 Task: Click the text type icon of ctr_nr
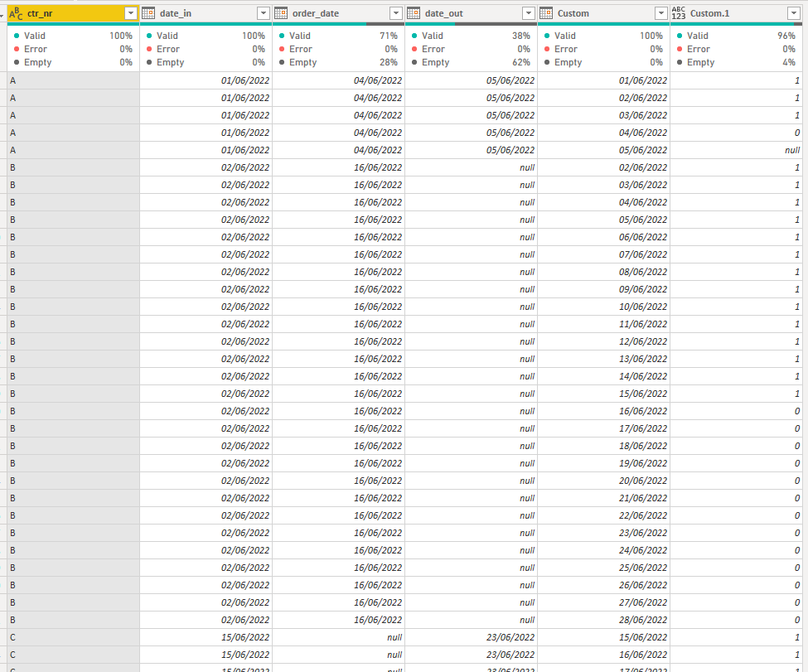[x=16, y=13]
